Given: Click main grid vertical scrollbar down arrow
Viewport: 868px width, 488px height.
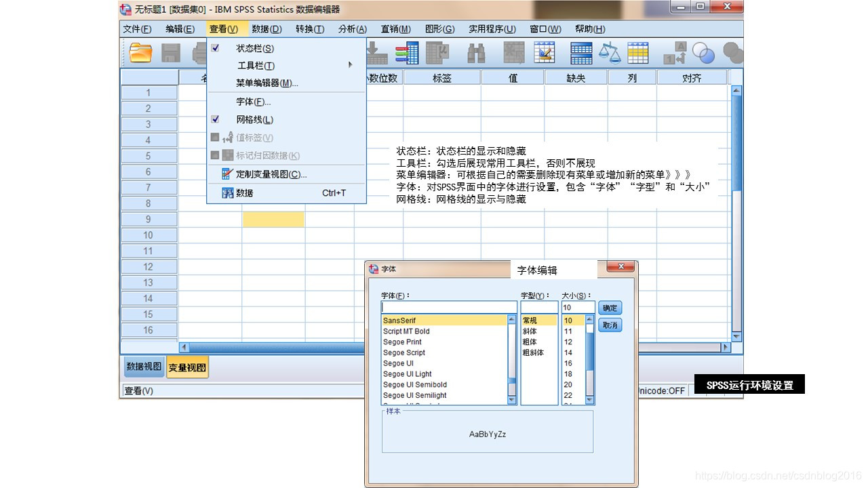Looking at the screenshot, I should (737, 336).
